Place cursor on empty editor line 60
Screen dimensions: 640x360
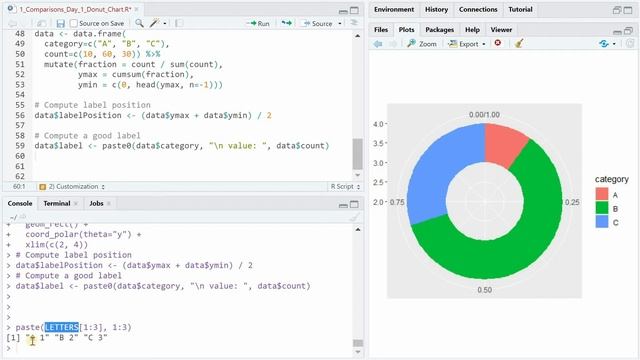point(192,156)
